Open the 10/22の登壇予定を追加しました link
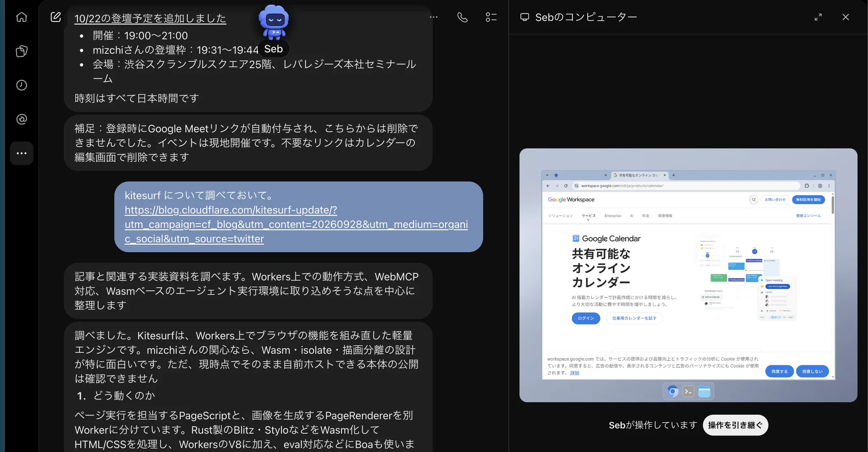The width and height of the screenshot is (868, 452). pyautogui.click(x=150, y=19)
